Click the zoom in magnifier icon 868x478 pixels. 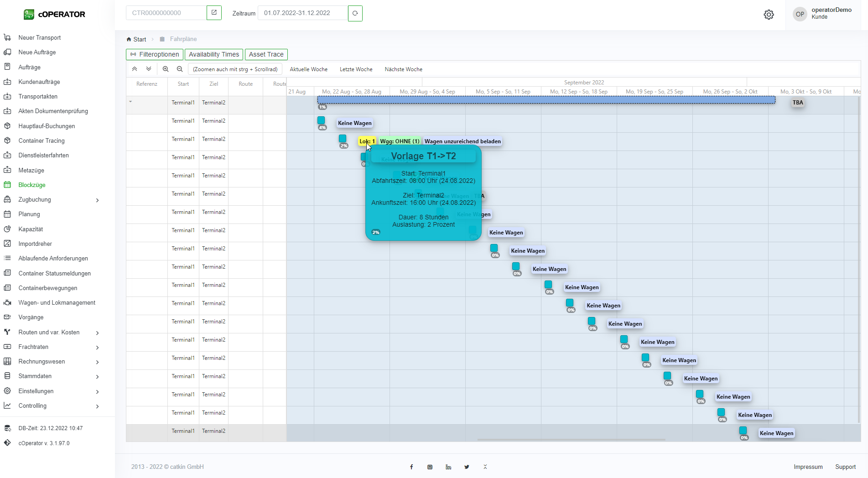pyautogui.click(x=166, y=69)
